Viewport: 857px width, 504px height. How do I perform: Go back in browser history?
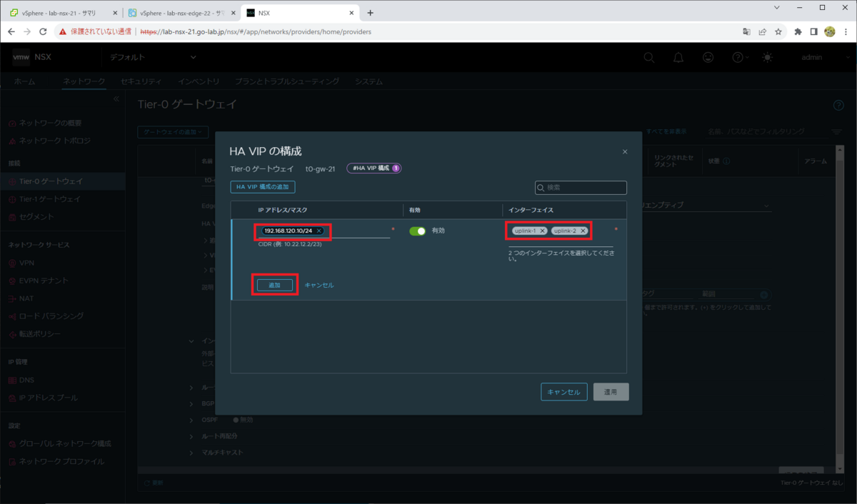[11, 32]
